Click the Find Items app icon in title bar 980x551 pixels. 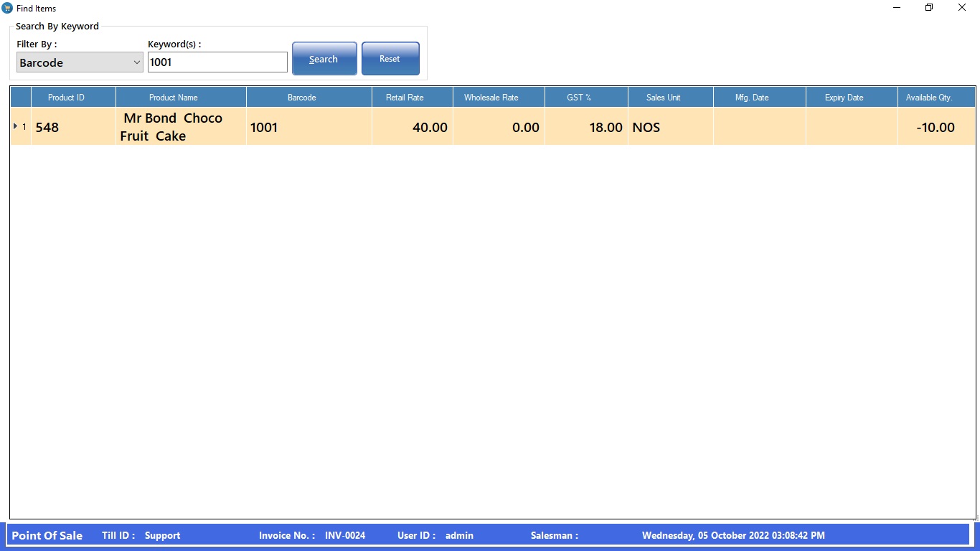coord(7,8)
